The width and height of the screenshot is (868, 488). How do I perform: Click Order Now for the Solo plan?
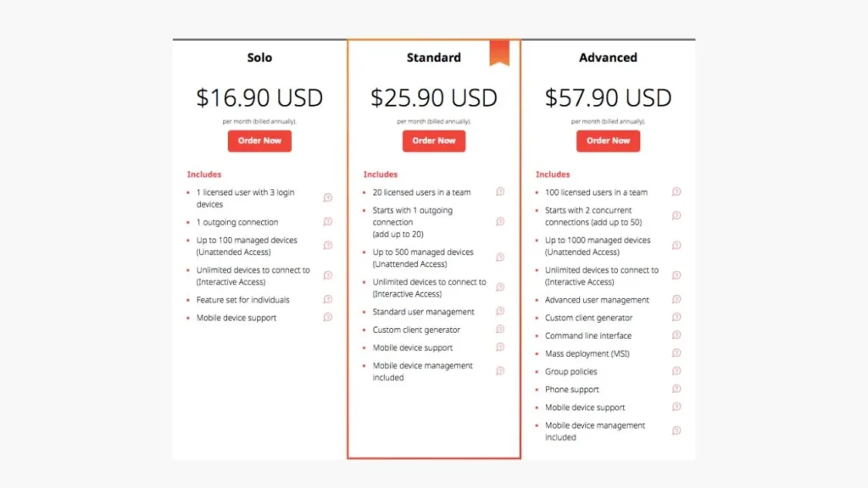[x=259, y=141]
